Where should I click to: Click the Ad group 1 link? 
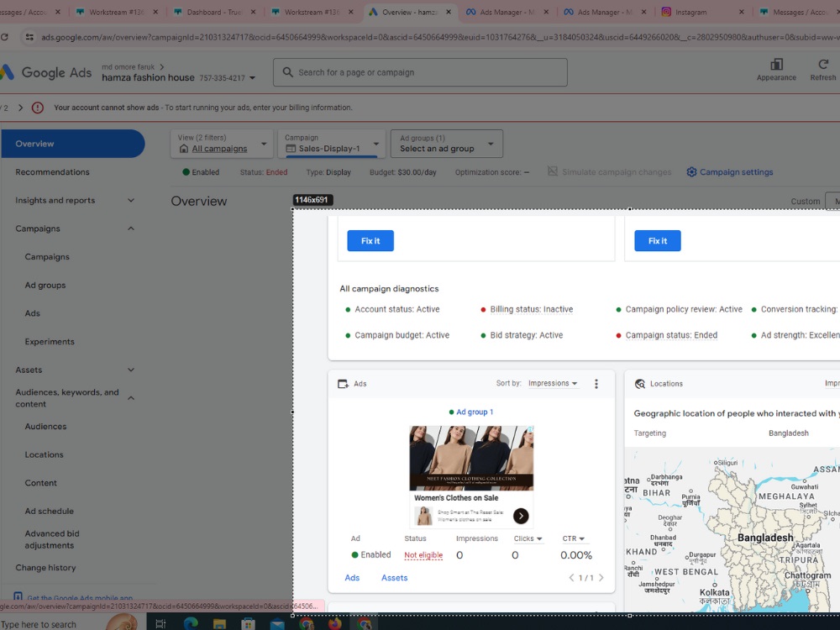475,412
